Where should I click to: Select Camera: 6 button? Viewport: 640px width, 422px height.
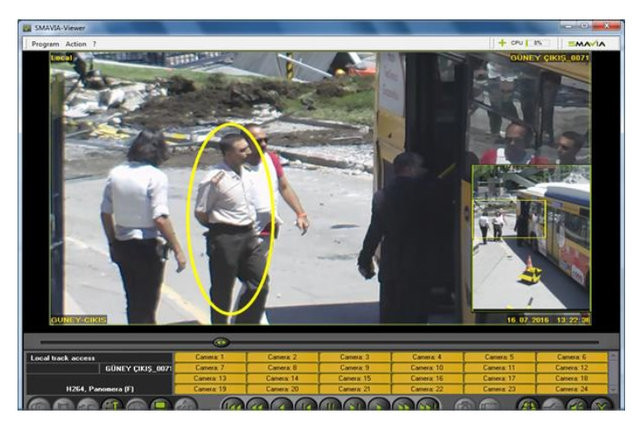coord(571,357)
